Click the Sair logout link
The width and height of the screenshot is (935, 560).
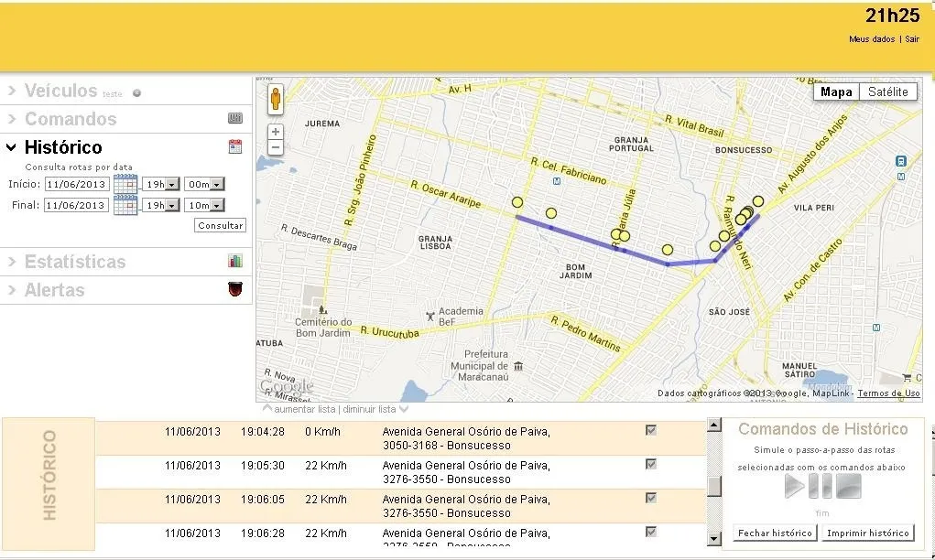pyautogui.click(x=912, y=39)
